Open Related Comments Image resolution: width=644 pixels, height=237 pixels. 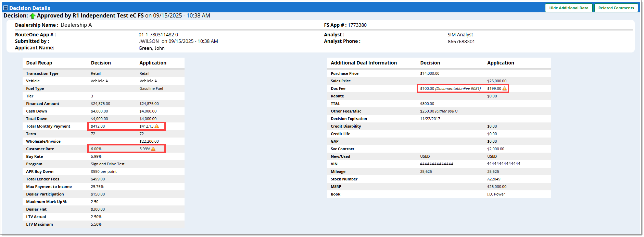(x=616, y=8)
